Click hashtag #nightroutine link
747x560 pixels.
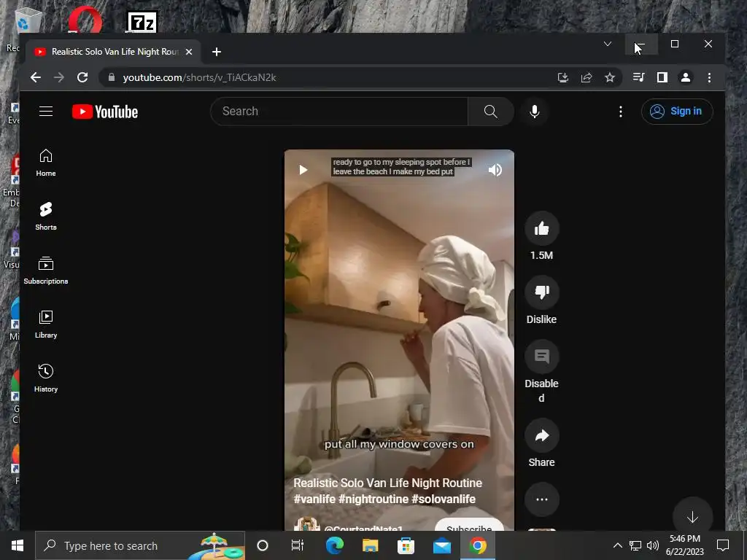(x=373, y=499)
